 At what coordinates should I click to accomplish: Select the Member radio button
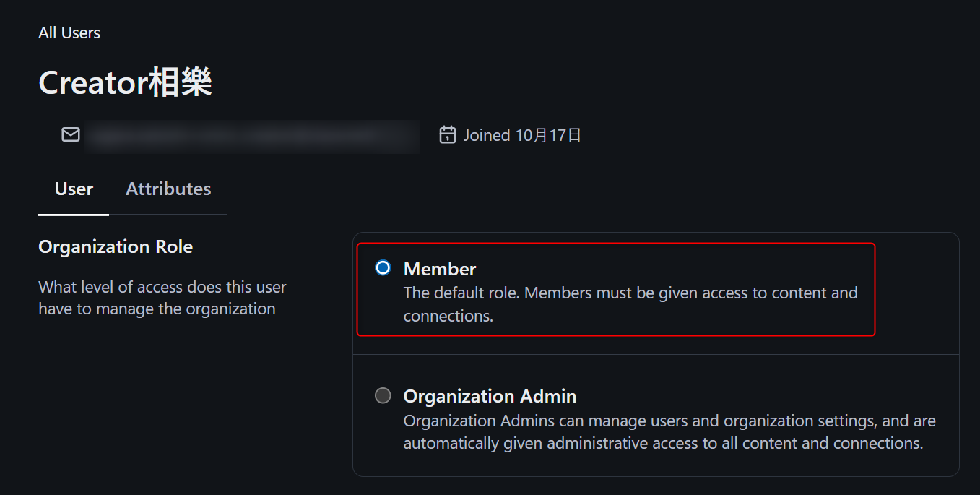[383, 268]
